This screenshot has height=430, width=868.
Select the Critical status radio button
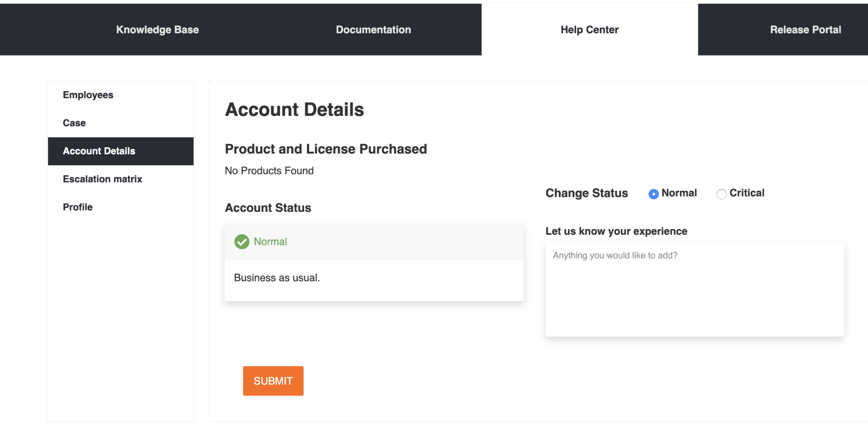(x=721, y=194)
